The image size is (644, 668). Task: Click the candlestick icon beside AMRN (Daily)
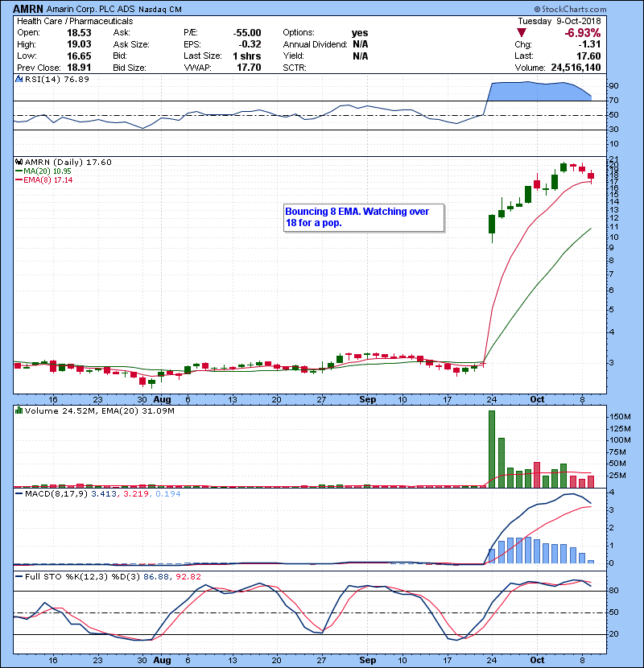[19, 162]
